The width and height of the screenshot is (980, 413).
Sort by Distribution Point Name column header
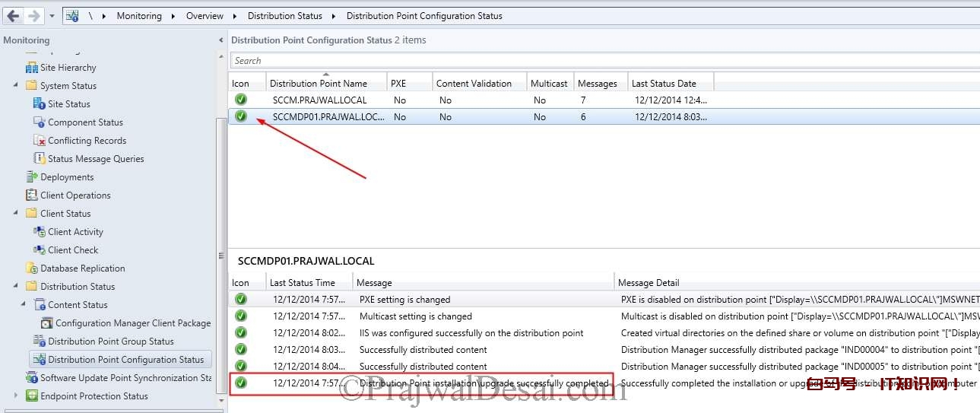(x=318, y=84)
